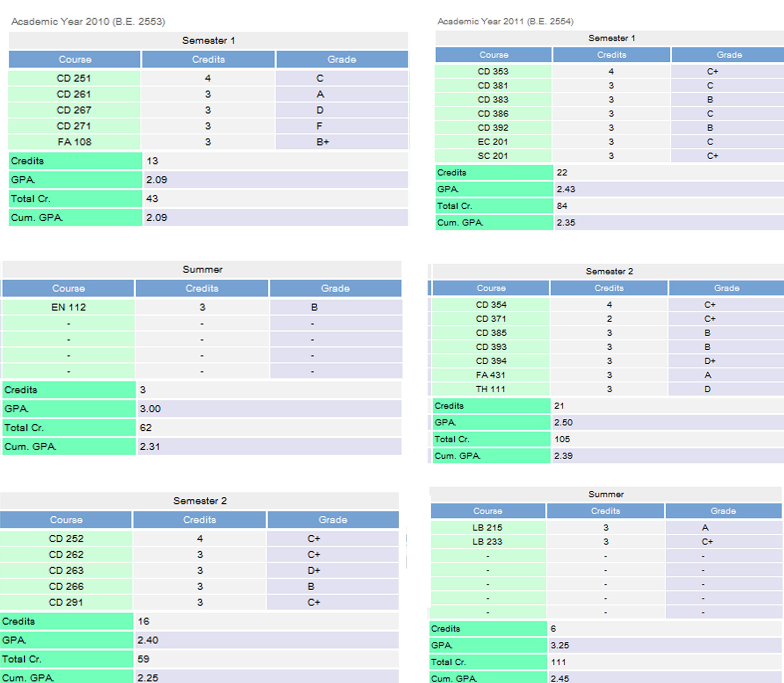Click the EC 201 course row
The height and width of the screenshot is (683, 784).
[493, 142]
